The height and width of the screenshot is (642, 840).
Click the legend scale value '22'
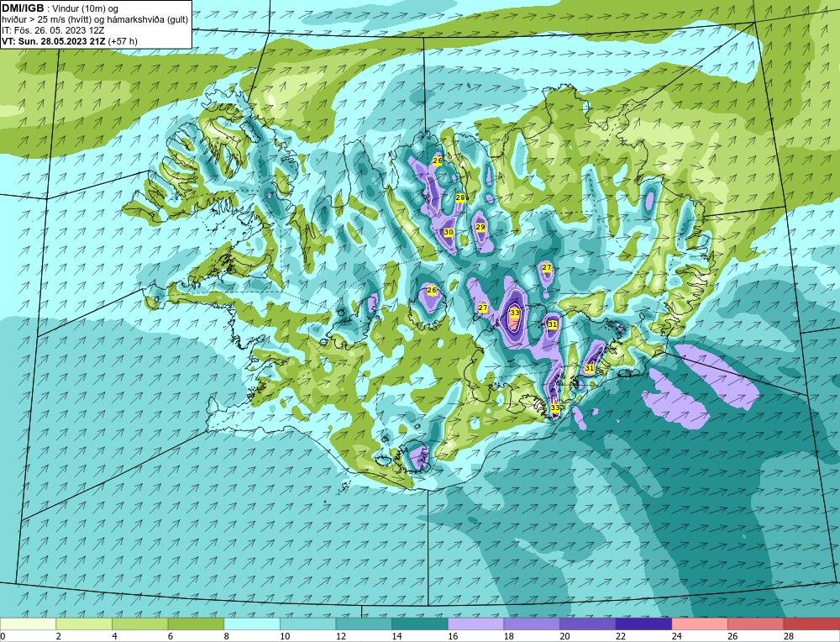coord(621,637)
